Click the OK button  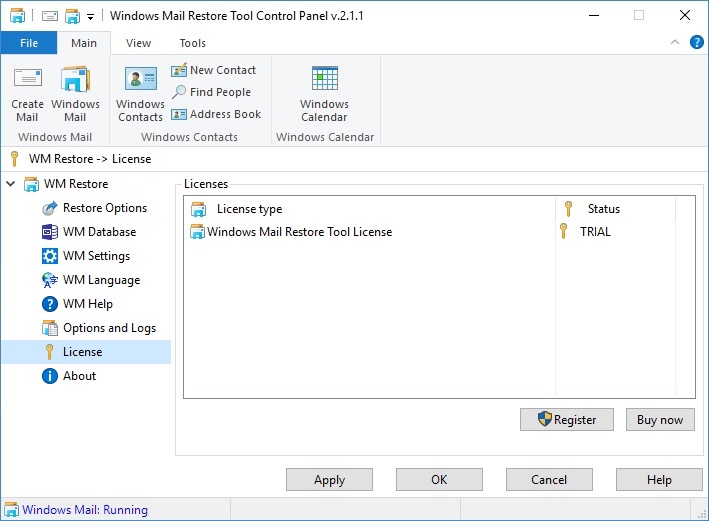tap(439, 479)
